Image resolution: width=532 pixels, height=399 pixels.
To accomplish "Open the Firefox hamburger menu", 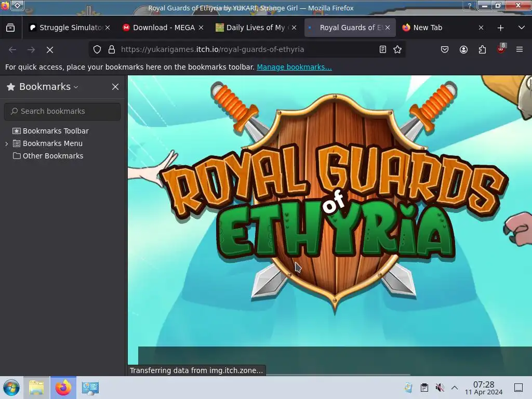I will point(520,49).
